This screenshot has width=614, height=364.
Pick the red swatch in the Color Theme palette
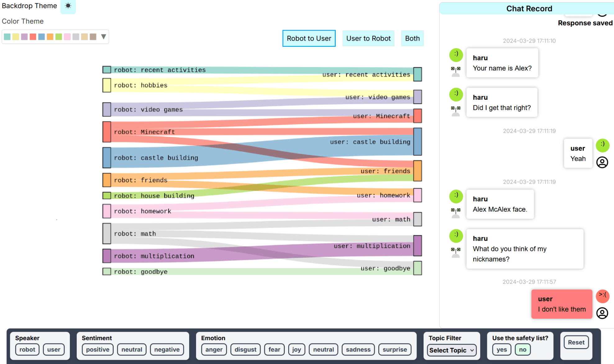tap(33, 37)
